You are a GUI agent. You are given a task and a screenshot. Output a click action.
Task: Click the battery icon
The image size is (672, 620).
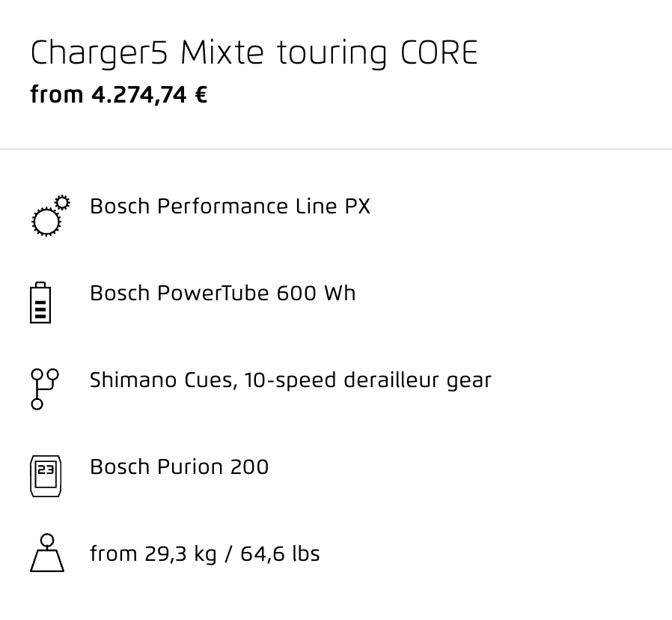(x=40, y=303)
